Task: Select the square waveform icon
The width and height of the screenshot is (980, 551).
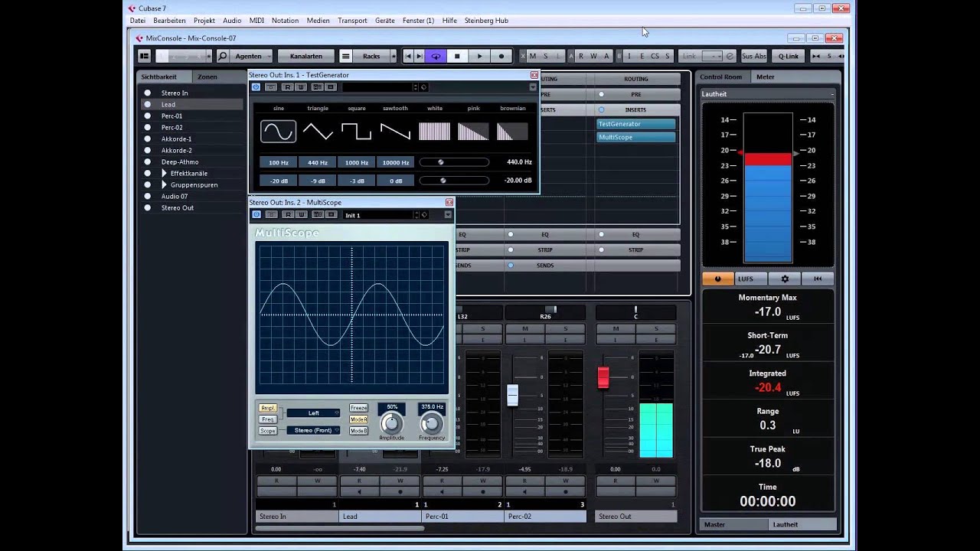Action: click(357, 132)
